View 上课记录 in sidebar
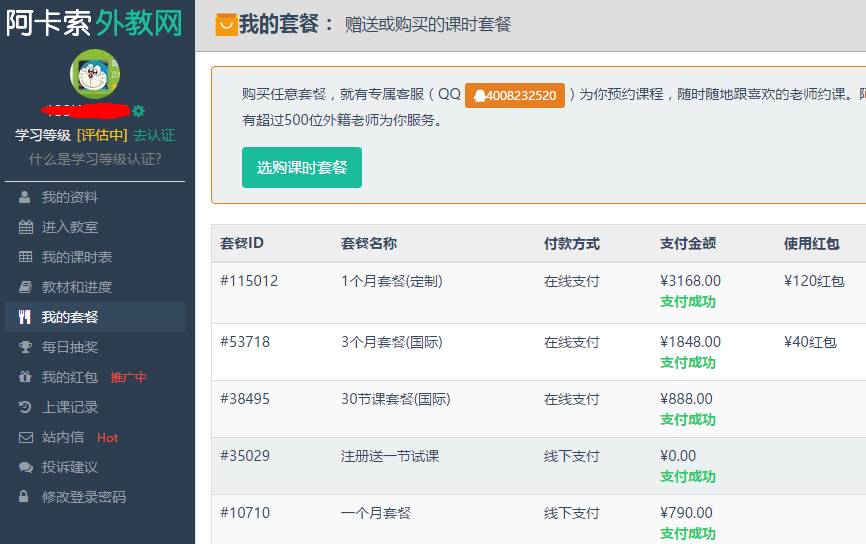The image size is (866, 544). tap(70, 407)
